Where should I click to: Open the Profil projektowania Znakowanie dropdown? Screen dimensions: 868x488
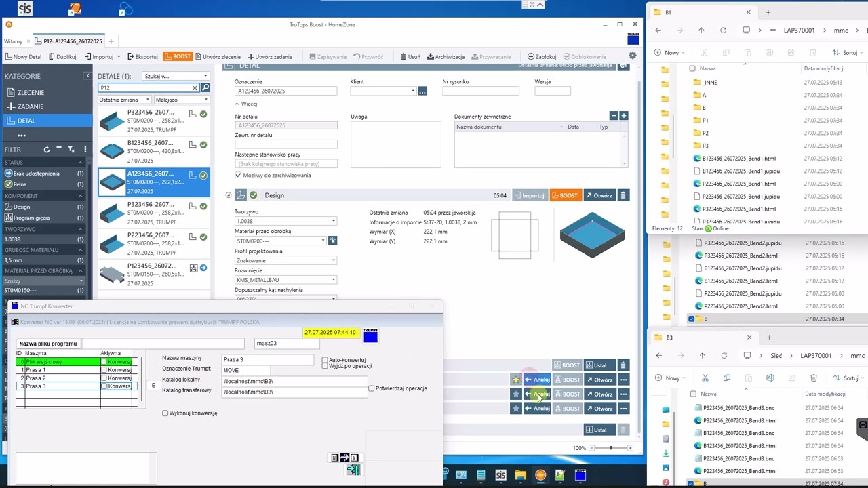(285, 260)
